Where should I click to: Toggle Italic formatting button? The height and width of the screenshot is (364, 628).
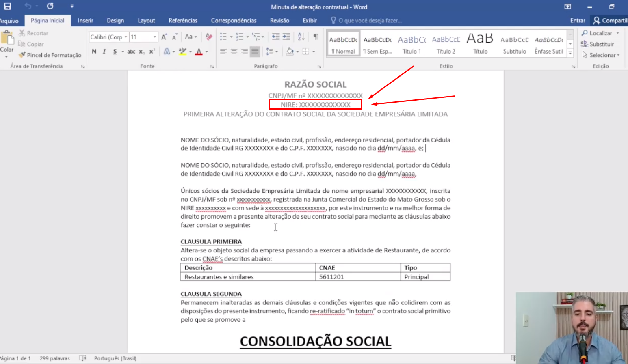[104, 52]
